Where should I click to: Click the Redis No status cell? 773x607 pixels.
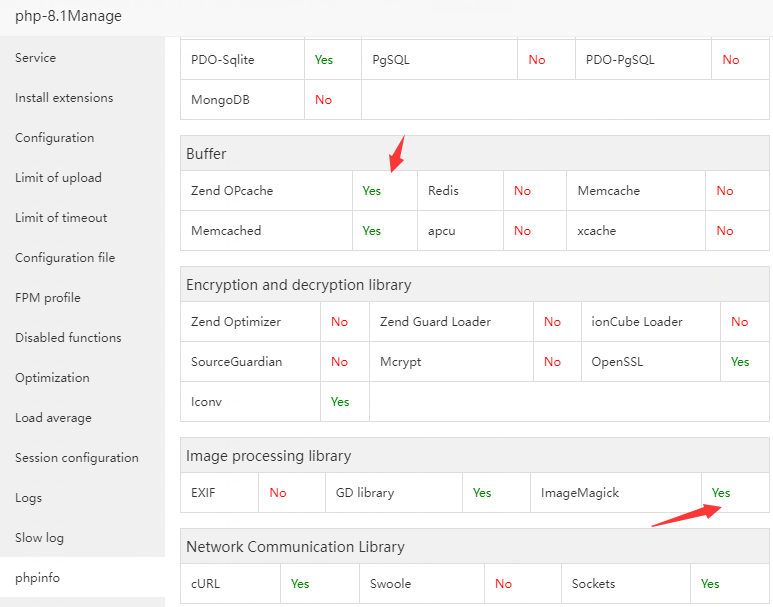click(x=523, y=191)
